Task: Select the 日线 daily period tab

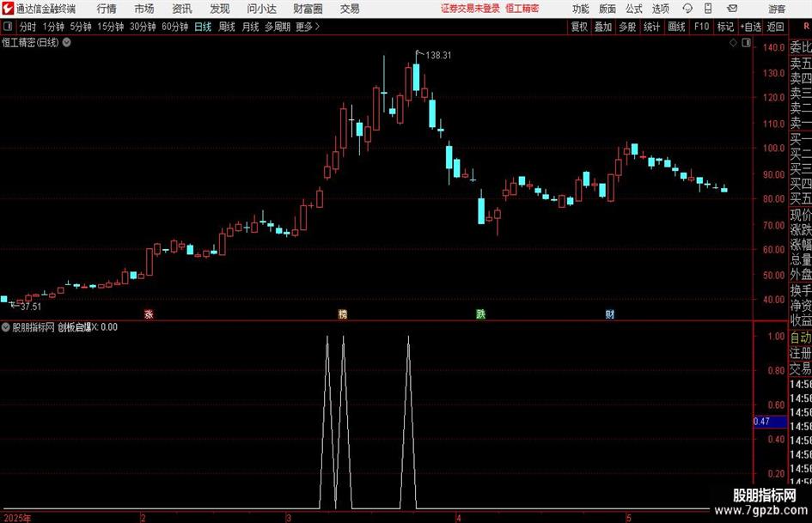Action: tap(203, 27)
